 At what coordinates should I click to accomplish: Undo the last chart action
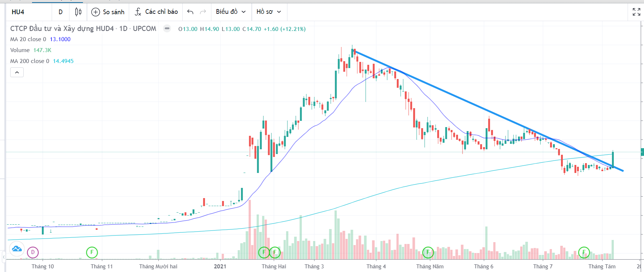190,12
